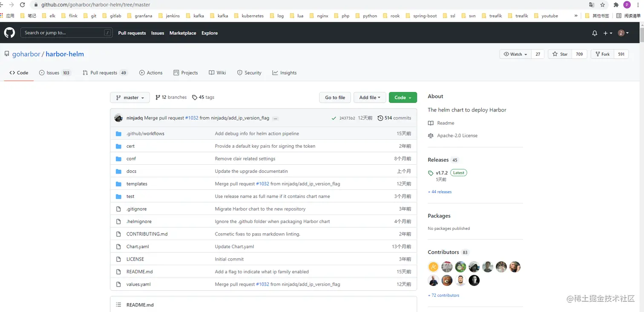Switch to the Actions tab

pyautogui.click(x=151, y=73)
